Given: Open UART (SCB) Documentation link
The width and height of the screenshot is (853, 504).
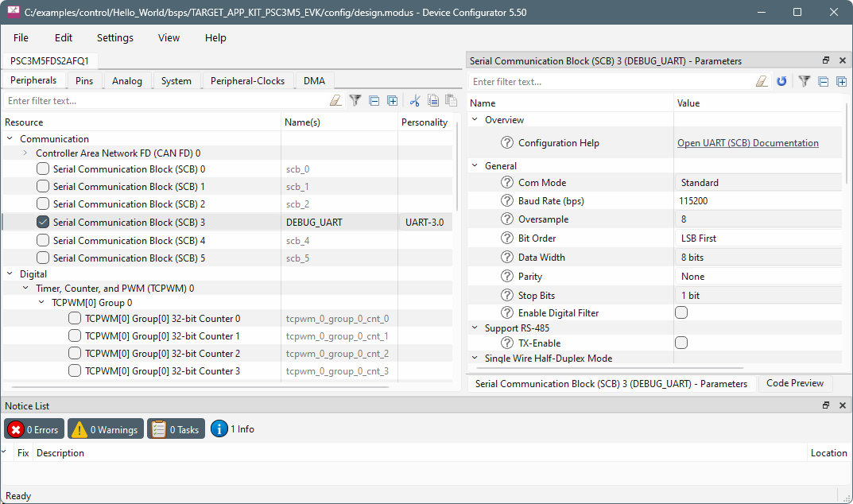Looking at the screenshot, I should [747, 143].
